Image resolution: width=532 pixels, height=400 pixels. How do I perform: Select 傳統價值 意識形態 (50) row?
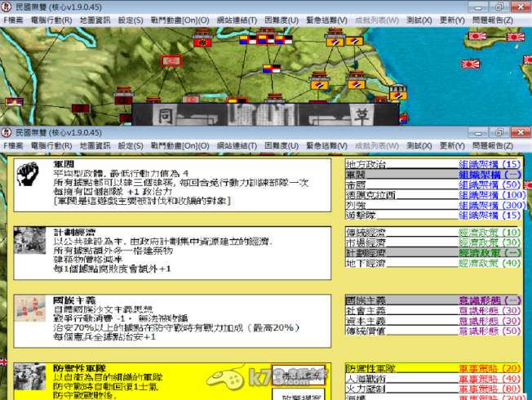pos(433,331)
